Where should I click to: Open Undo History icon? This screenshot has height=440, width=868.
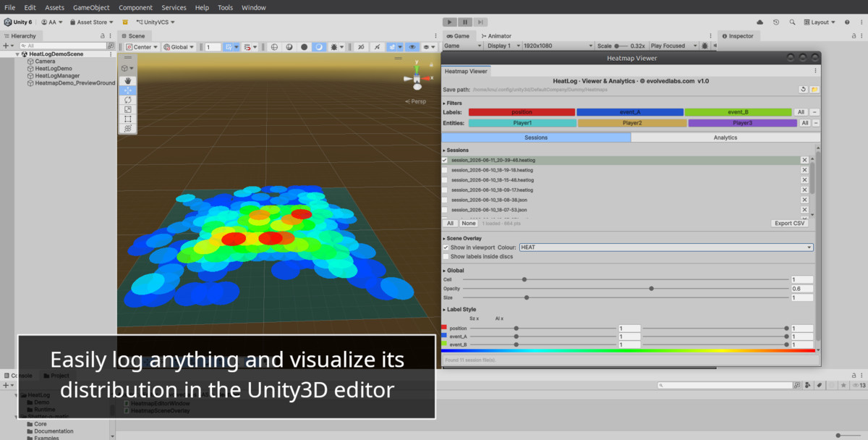[776, 22]
